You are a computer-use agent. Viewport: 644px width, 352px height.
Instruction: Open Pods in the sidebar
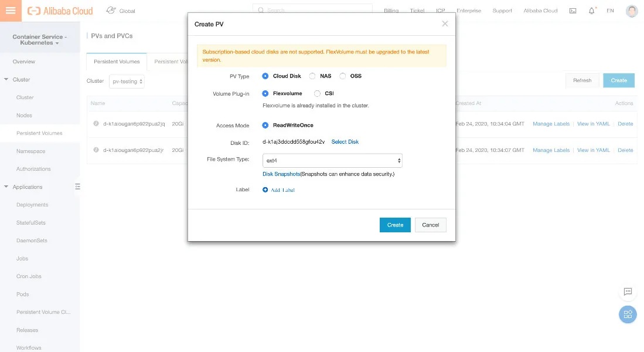(x=23, y=294)
